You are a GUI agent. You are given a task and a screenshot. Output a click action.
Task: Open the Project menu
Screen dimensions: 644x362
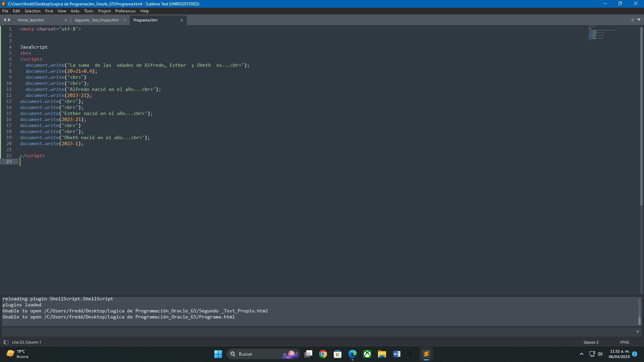click(x=104, y=11)
